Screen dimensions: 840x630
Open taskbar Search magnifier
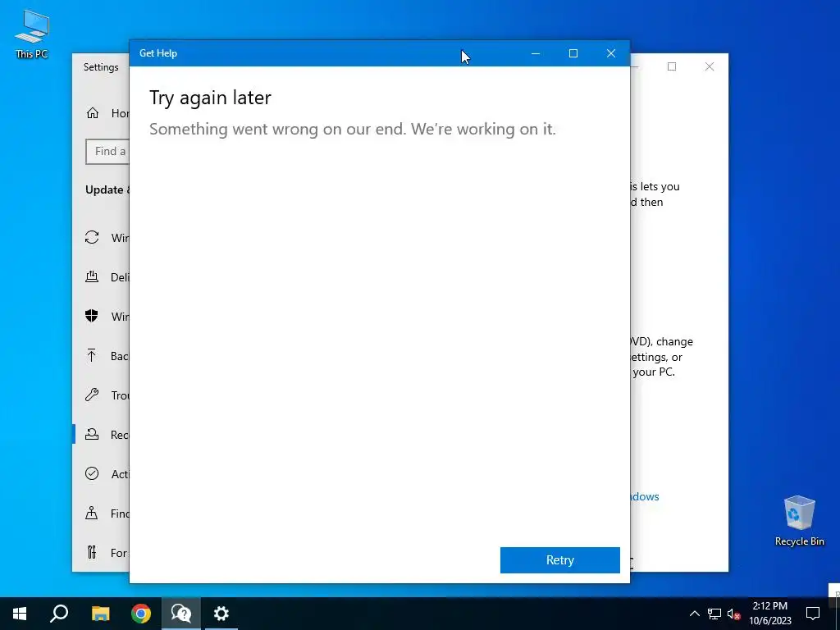click(59, 614)
